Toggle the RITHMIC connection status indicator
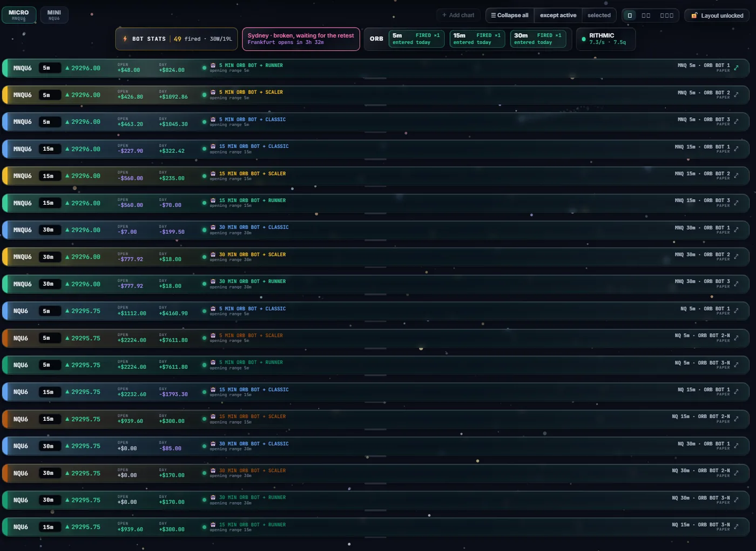The image size is (756, 551). (584, 39)
